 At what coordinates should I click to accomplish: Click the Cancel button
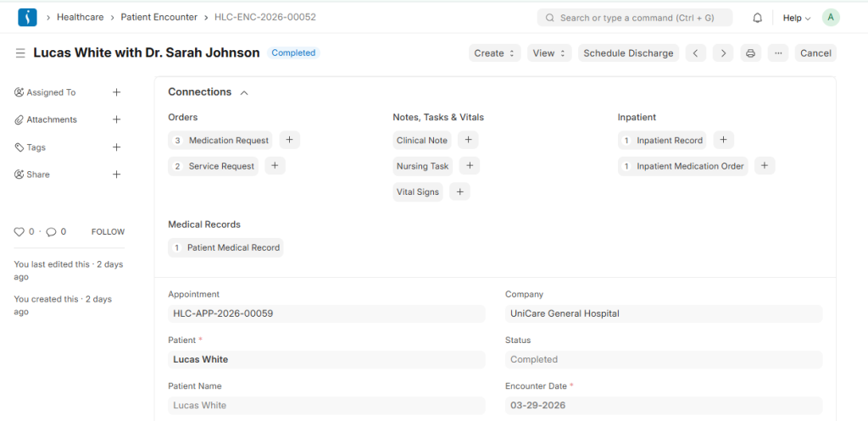[x=815, y=53]
